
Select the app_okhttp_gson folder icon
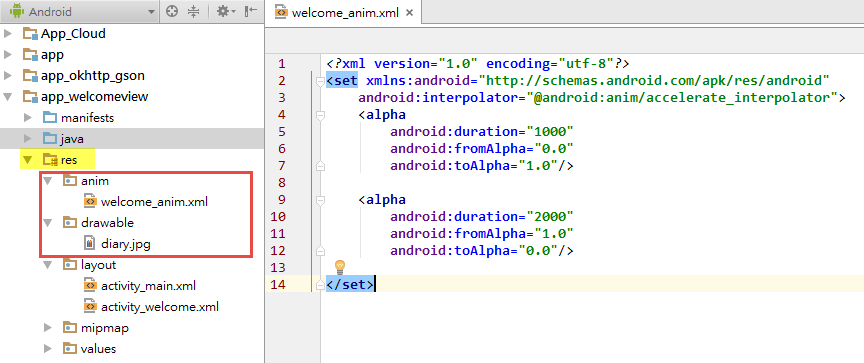(x=30, y=76)
